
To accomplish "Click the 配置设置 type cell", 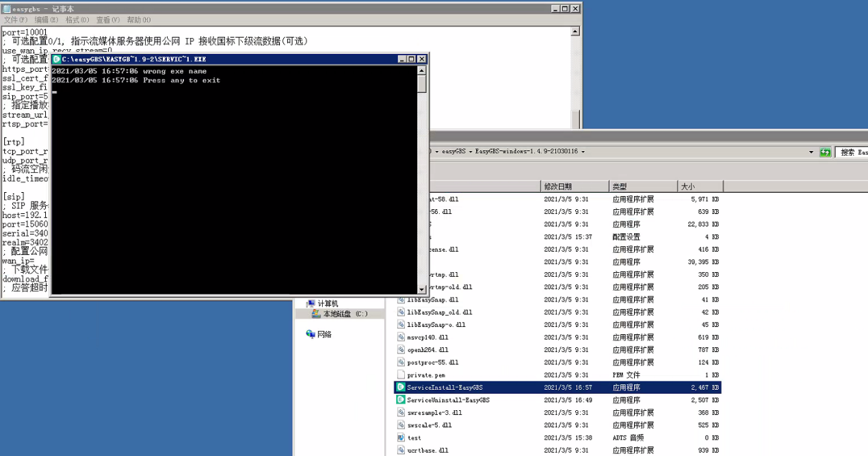I will 627,237.
